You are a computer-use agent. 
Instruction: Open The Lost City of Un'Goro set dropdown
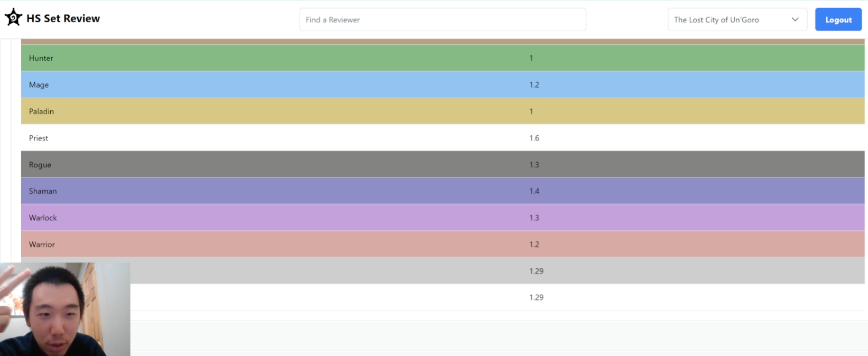(737, 20)
